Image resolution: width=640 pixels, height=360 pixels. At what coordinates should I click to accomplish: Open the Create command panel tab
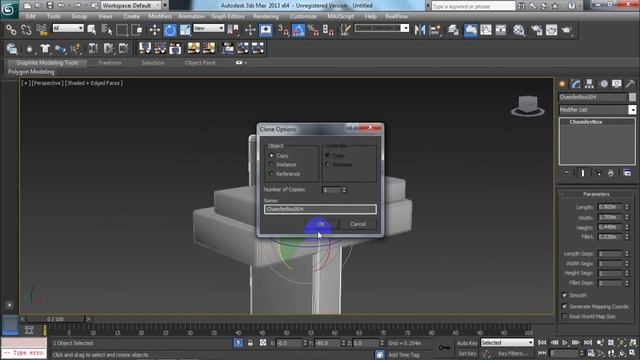click(x=562, y=84)
